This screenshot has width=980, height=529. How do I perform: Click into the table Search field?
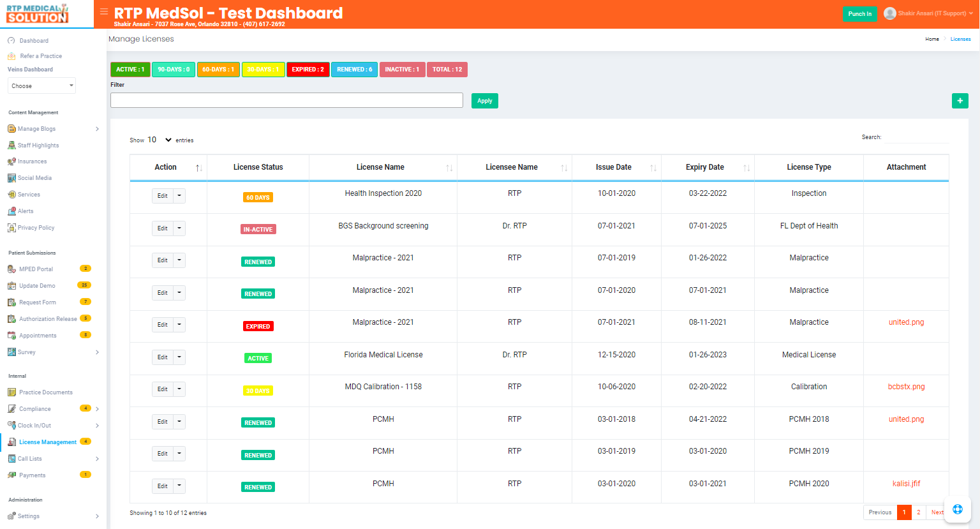pos(916,137)
